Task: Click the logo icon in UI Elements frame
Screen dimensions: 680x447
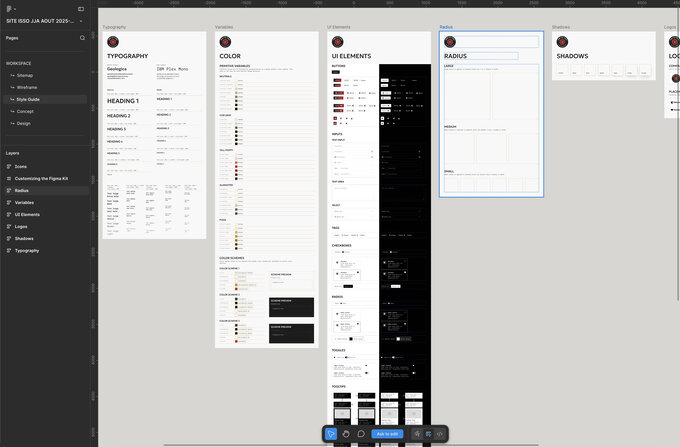Action: (337, 42)
